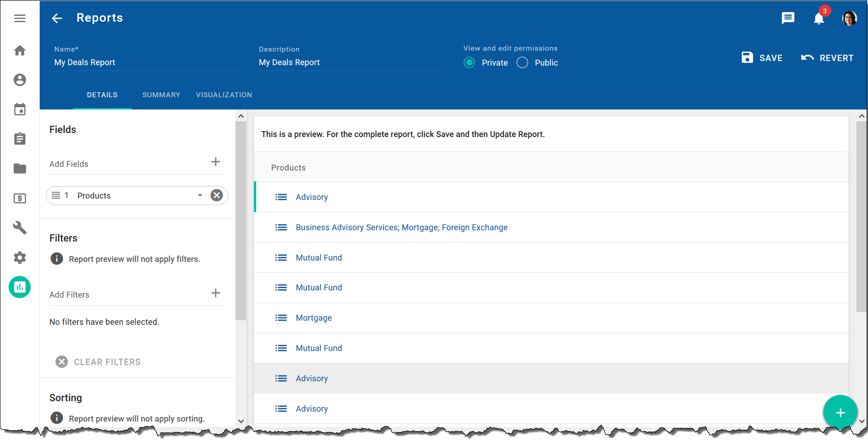This screenshot has height=446, width=868.
Task: View notifications via the bell icon
Action: pyautogui.click(x=819, y=19)
